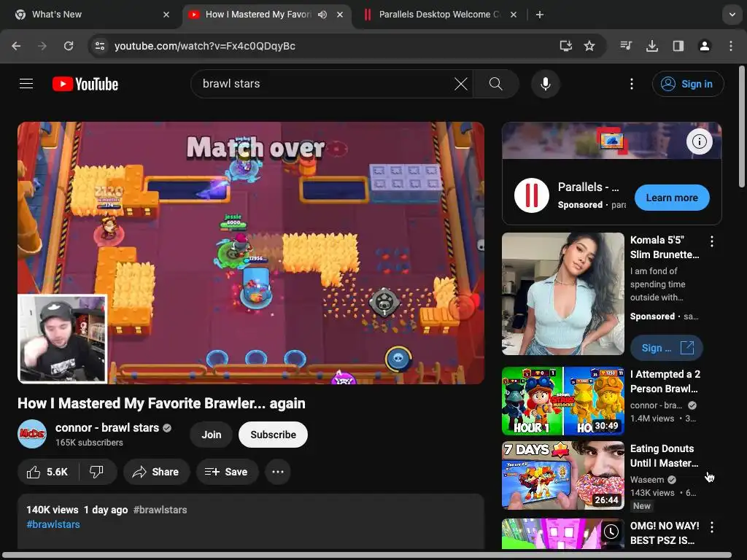
Task: Open Komala ad thumbnail
Action: [562, 293]
